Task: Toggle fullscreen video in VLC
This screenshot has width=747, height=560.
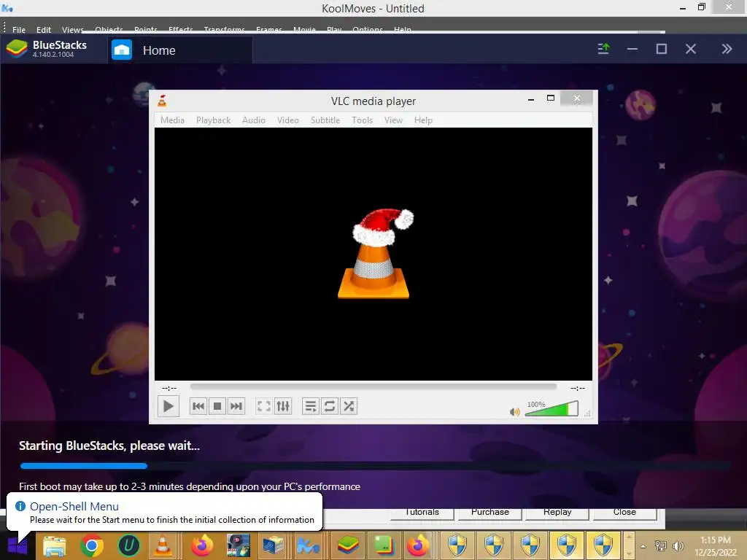Action: (263, 406)
